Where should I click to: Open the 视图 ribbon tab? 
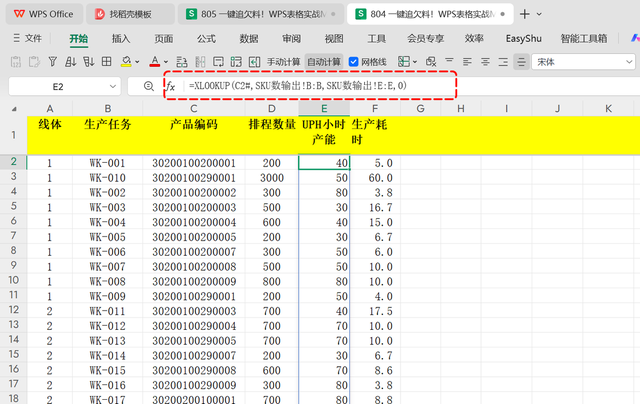click(x=333, y=39)
